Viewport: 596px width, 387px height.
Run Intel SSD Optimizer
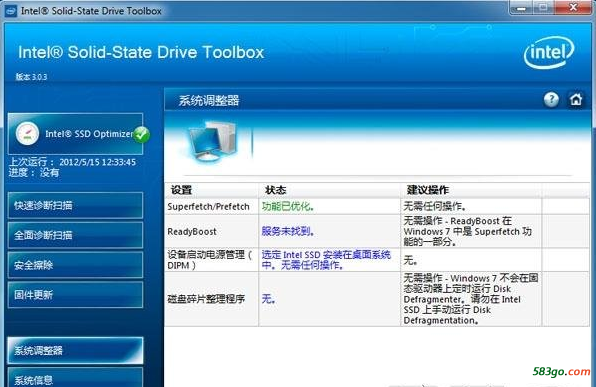[x=75, y=134]
